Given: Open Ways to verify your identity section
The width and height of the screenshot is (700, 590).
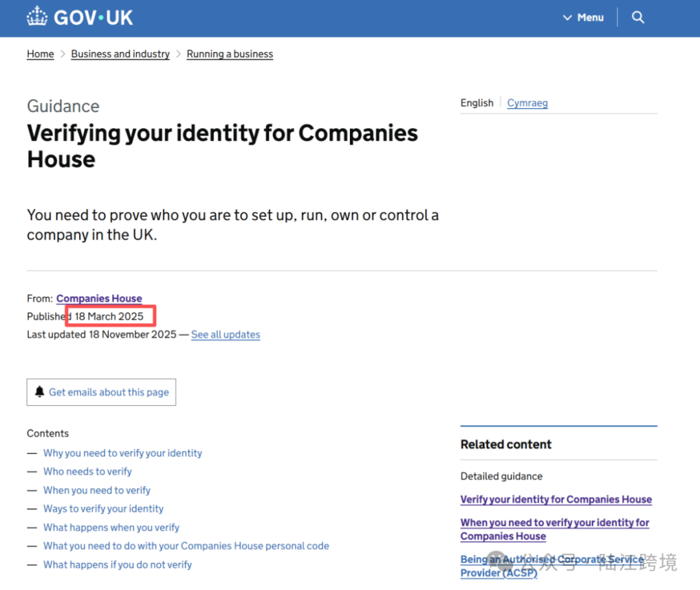Looking at the screenshot, I should [x=103, y=508].
